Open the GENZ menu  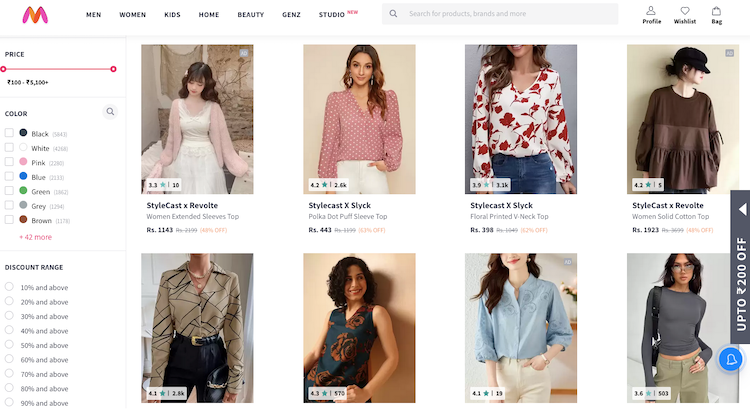[291, 15]
